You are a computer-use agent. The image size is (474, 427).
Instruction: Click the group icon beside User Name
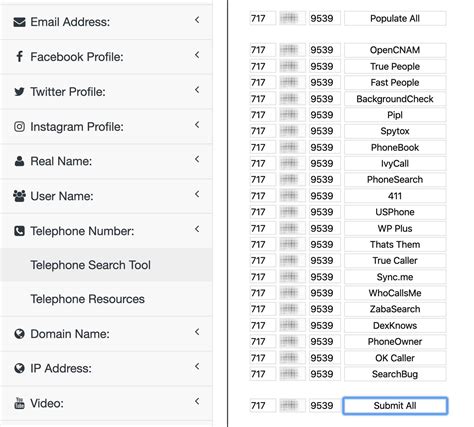pos(19,196)
